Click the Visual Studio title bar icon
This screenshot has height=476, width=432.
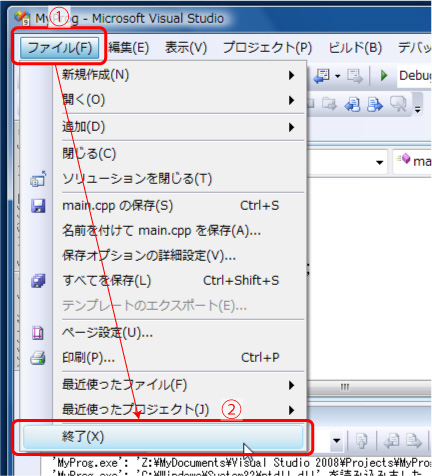click(22, 18)
